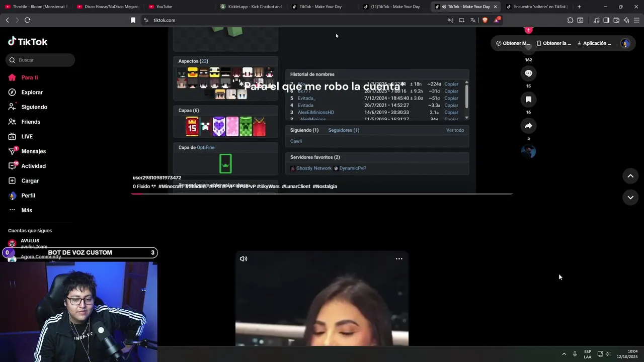
Task: Open the TikTok logo home link
Action: (x=28, y=42)
